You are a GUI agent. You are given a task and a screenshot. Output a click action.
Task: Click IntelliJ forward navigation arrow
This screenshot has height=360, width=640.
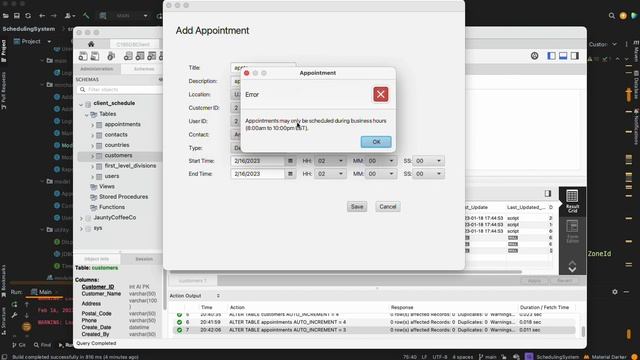coord(53,16)
